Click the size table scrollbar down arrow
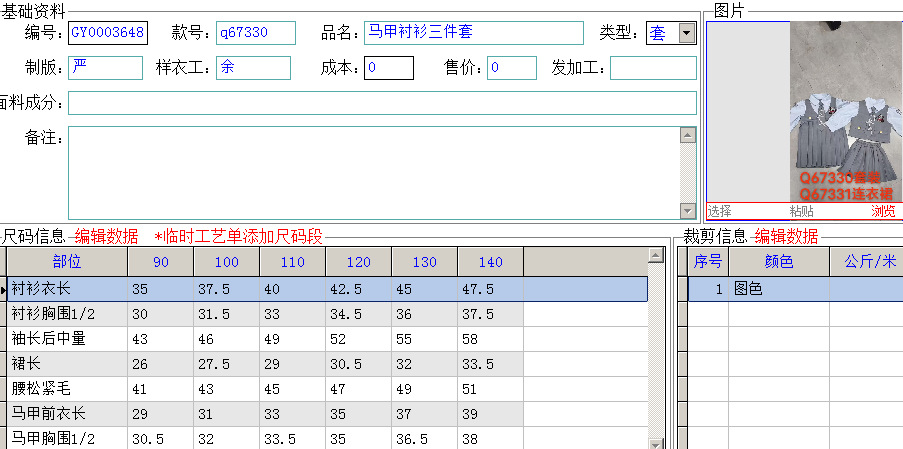 (656, 443)
